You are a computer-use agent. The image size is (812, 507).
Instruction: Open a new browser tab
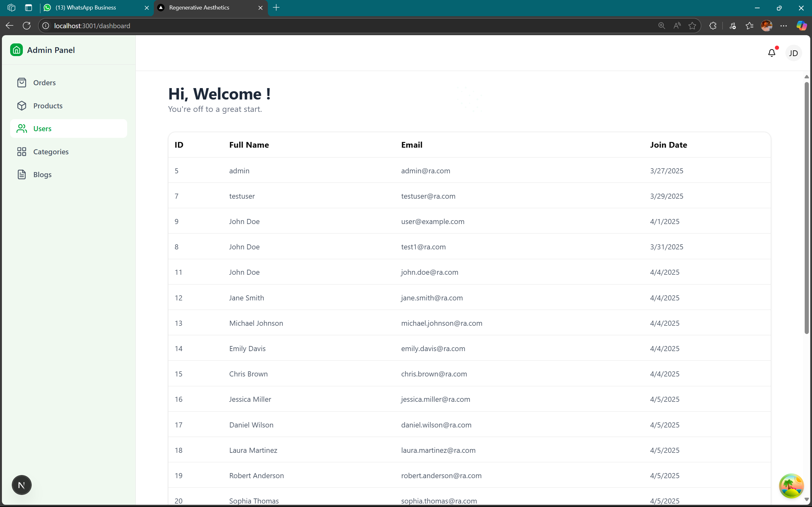click(x=276, y=7)
